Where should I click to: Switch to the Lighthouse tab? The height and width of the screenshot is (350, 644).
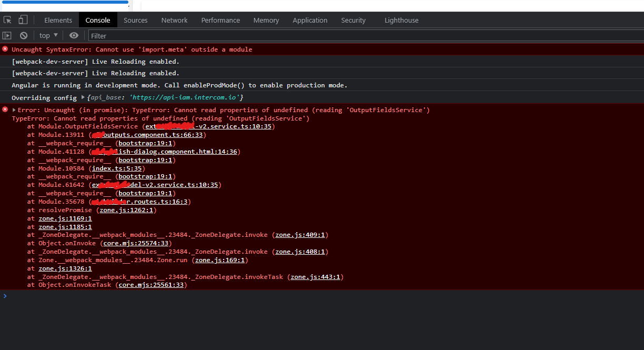click(x=401, y=20)
